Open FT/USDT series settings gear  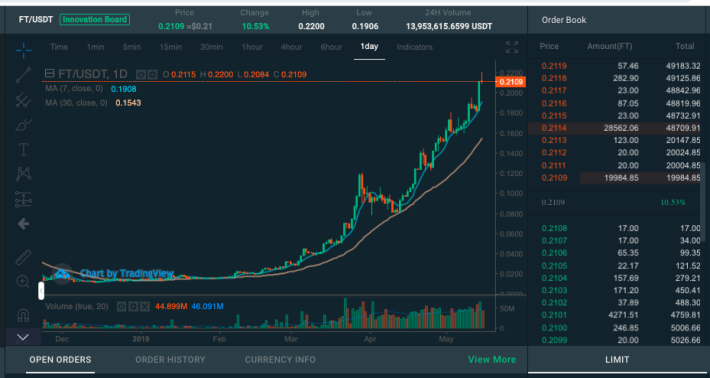[153, 74]
